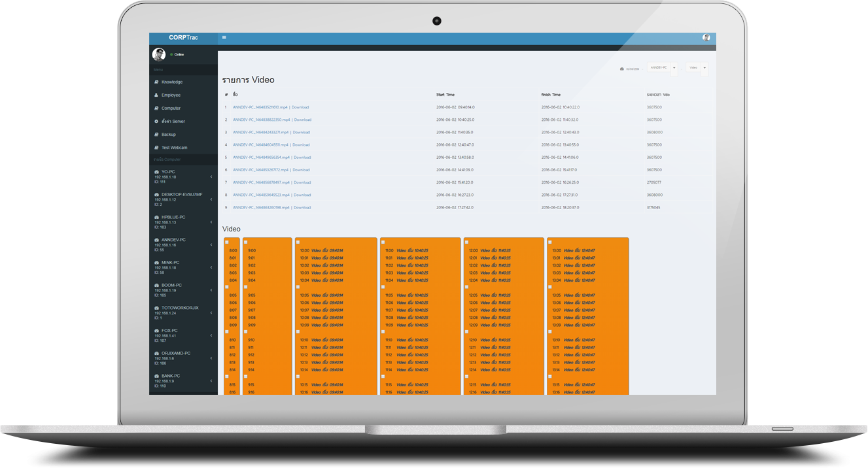Expand the BANK-PC sidebar entry chevron
868x468 pixels.
tap(211, 381)
